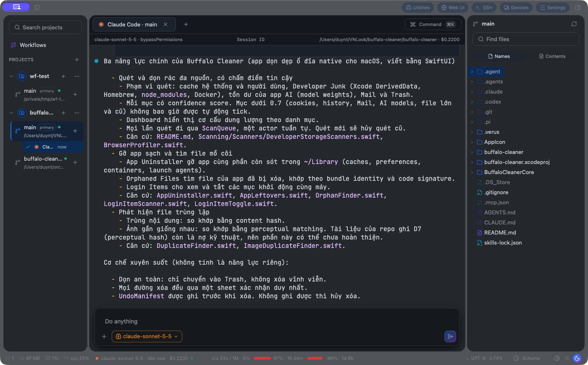Click the wf-test project folder icon
The height and width of the screenshot is (365, 588).
point(22,76)
